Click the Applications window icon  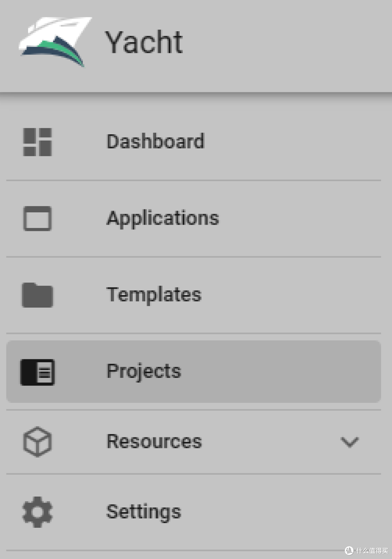(x=37, y=219)
